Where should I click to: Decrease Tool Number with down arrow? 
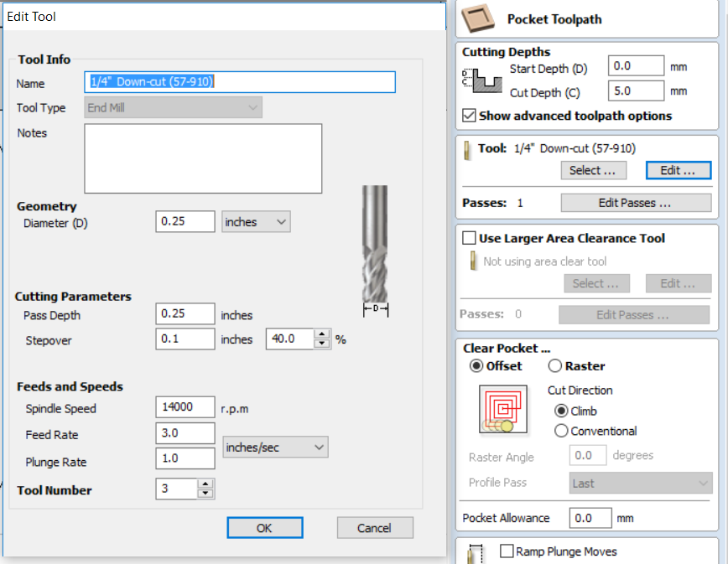[x=205, y=494]
